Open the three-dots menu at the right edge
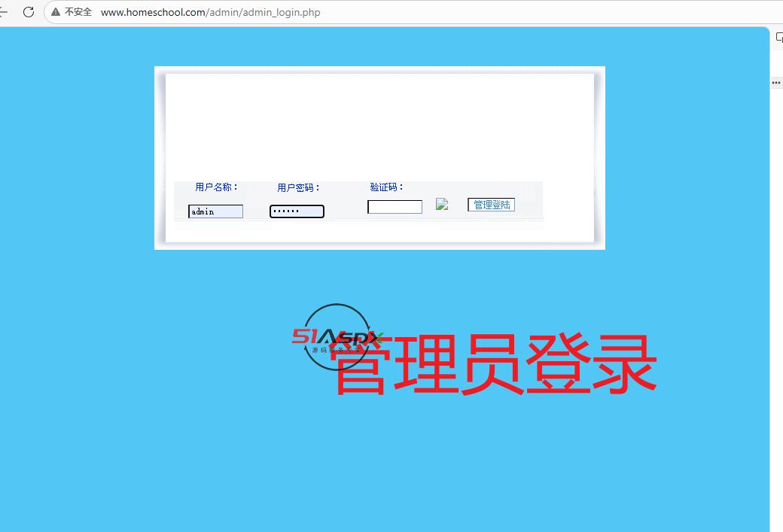The image size is (783, 532). click(x=776, y=83)
